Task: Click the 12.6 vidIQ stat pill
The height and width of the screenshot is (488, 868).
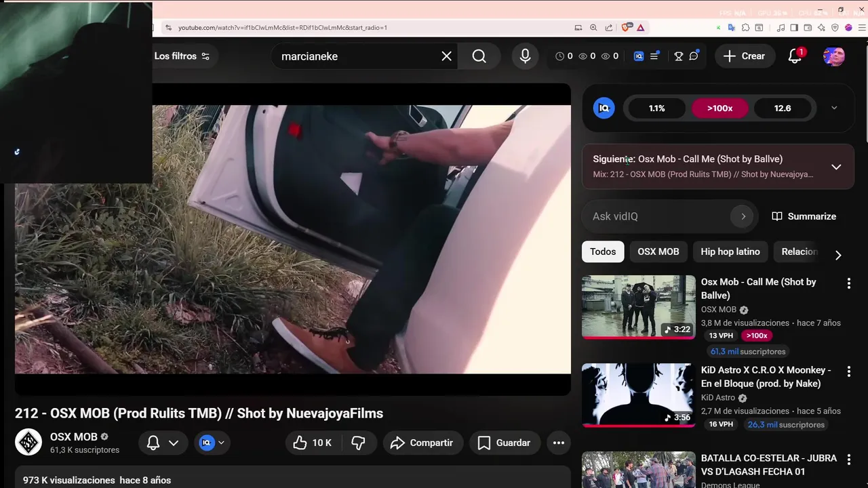Action: tap(783, 108)
